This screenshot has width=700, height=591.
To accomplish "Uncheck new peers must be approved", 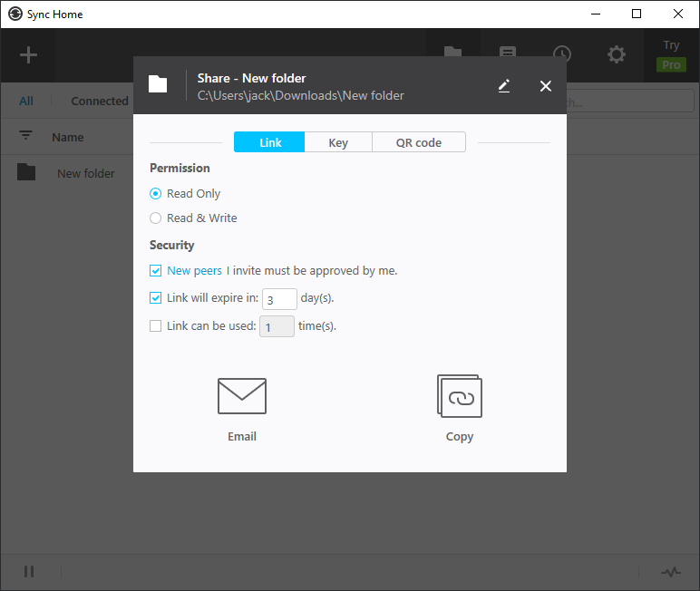I will click(156, 271).
